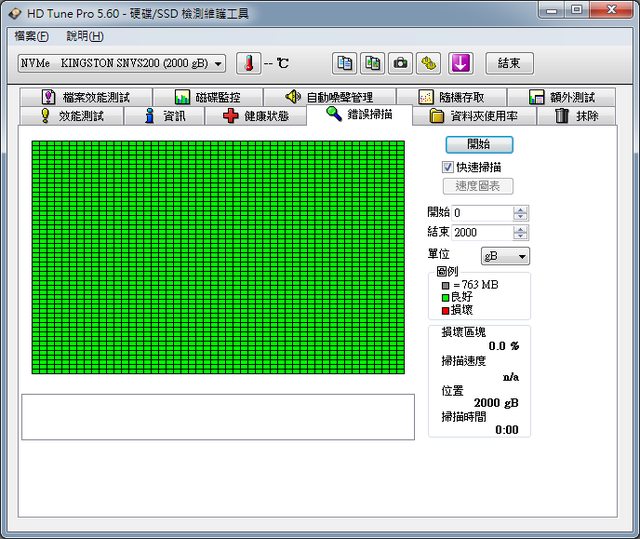Decrease the 結束 value with down arrow
The height and width of the screenshot is (539, 640).
pos(520,236)
